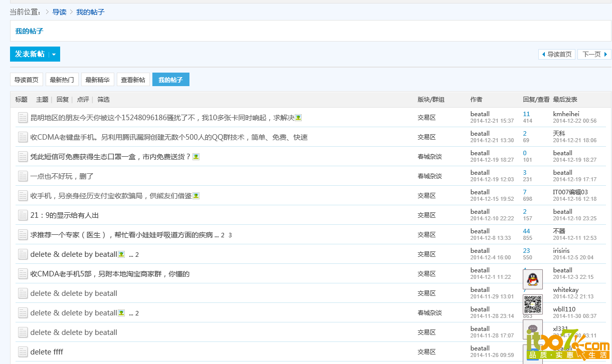Open post 凭此短信可免费获得生态口罩一盒

coord(111,157)
